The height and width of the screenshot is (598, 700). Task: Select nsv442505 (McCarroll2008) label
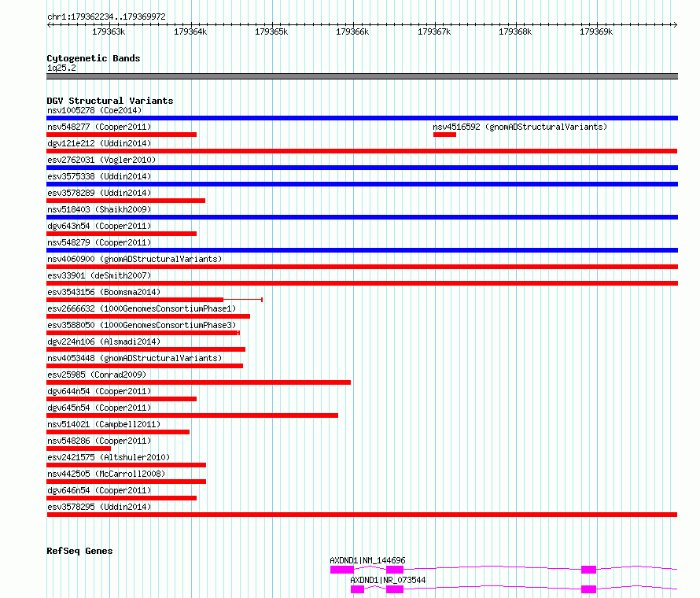(x=106, y=474)
